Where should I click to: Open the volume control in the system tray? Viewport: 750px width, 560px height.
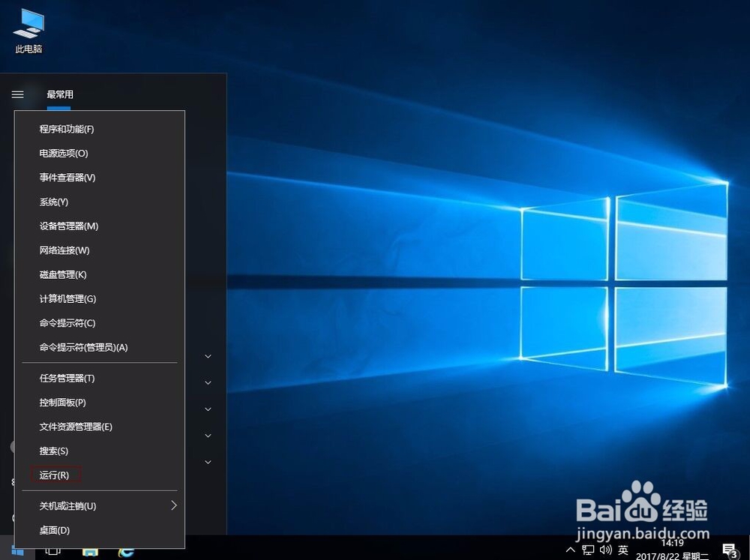[x=604, y=550]
